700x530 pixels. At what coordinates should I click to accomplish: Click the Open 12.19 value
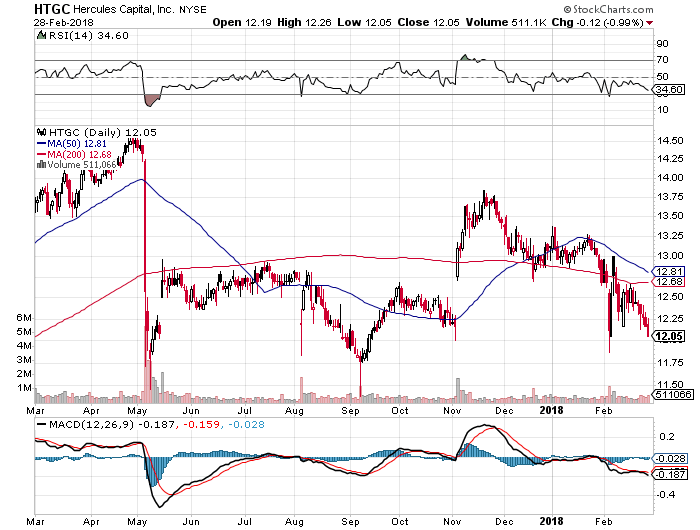(242, 22)
